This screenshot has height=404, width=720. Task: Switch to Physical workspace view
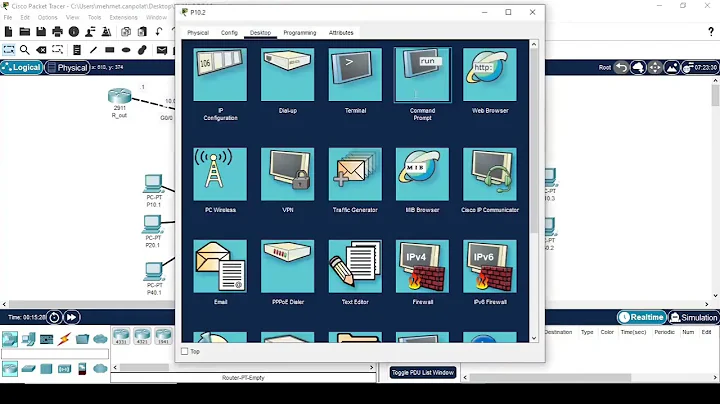[x=67, y=67]
